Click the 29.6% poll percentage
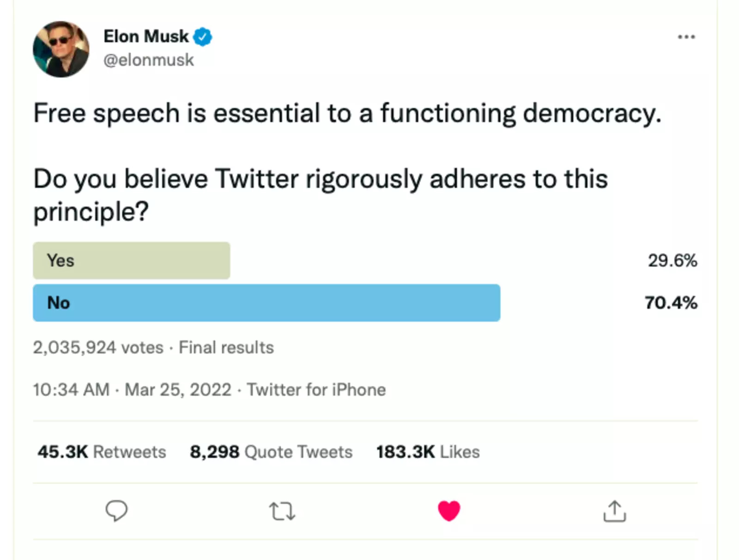The height and width of the screenshot is (560, 739). (x=672, y=260)
